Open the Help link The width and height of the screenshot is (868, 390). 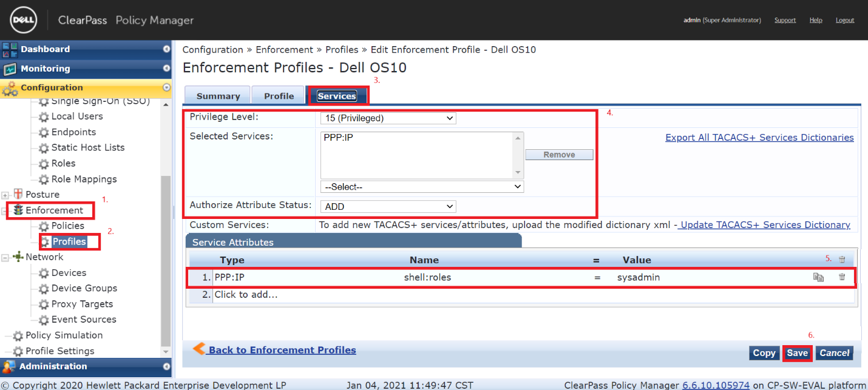[816, 20]
